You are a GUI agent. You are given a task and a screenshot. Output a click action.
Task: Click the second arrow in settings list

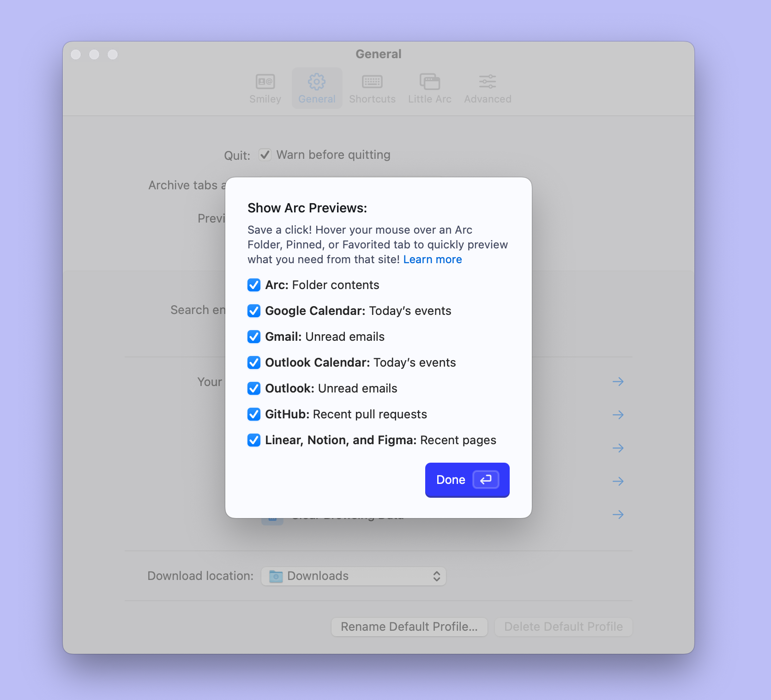(618, 415)
